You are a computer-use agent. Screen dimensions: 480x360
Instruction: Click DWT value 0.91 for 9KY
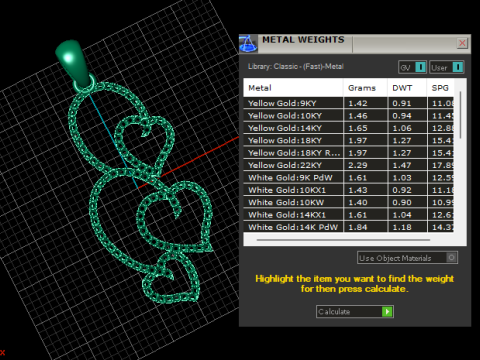pyautogui.click(x=402, y=103)
